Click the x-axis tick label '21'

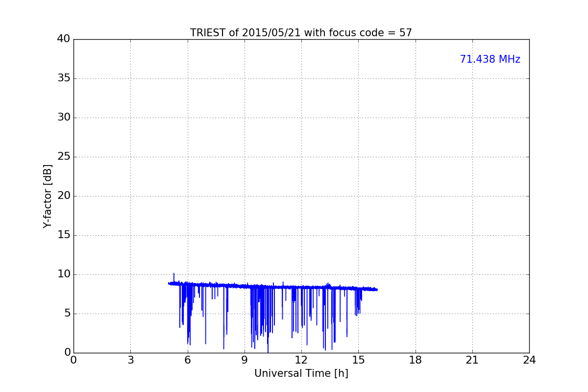tap(472, 360)
